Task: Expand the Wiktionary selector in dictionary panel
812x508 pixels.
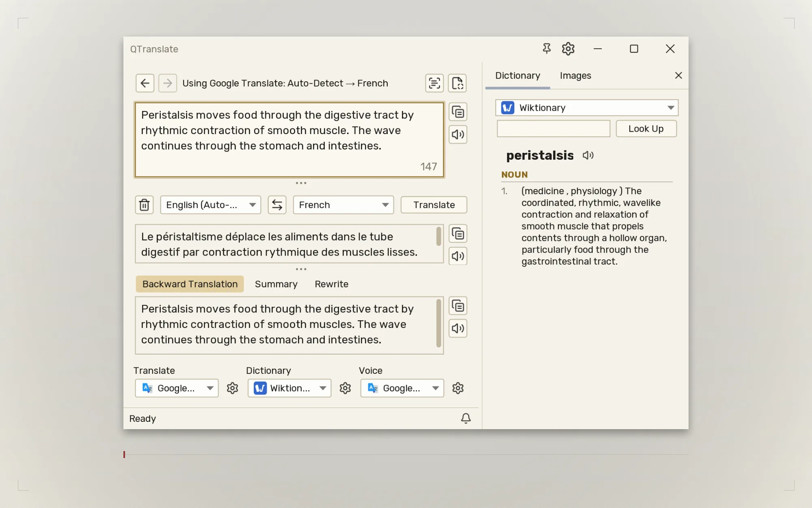Action: pyautogui.click(x=587, y=108)
